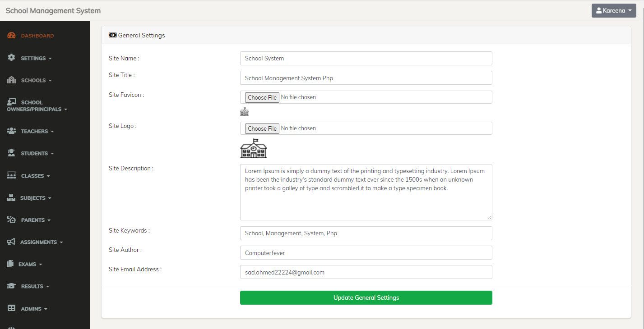
Task: Click the 'Site Logo :' label
Action: click(x=123, y=126)
